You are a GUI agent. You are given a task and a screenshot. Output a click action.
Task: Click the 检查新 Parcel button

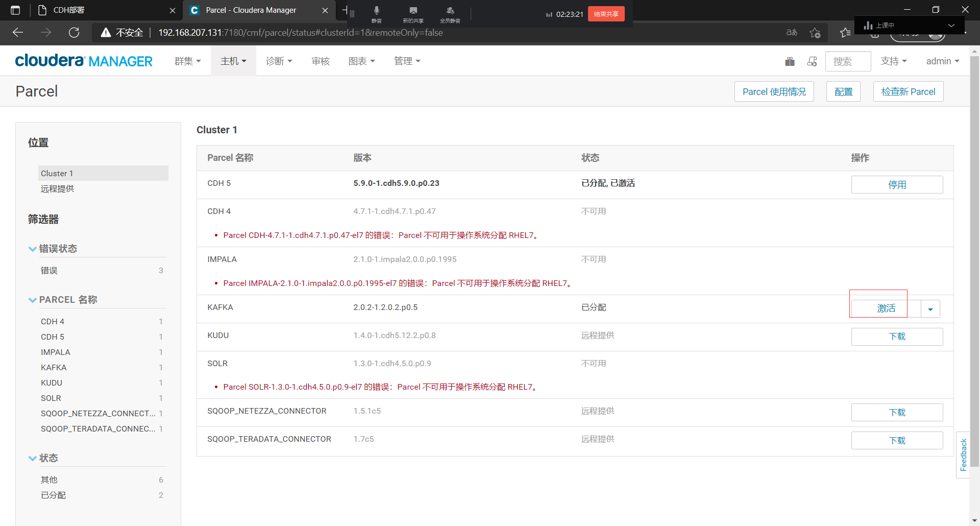point(908,91)
